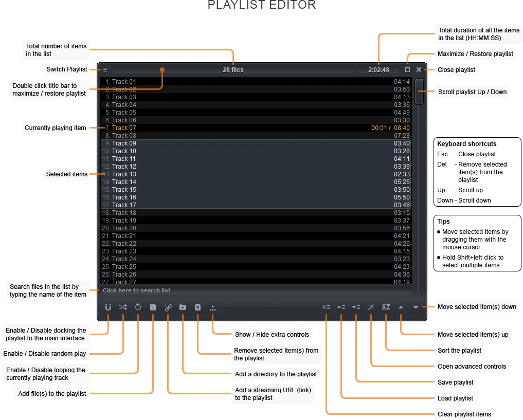
Task: Select Track 18 row
Action: click(256, 213)
